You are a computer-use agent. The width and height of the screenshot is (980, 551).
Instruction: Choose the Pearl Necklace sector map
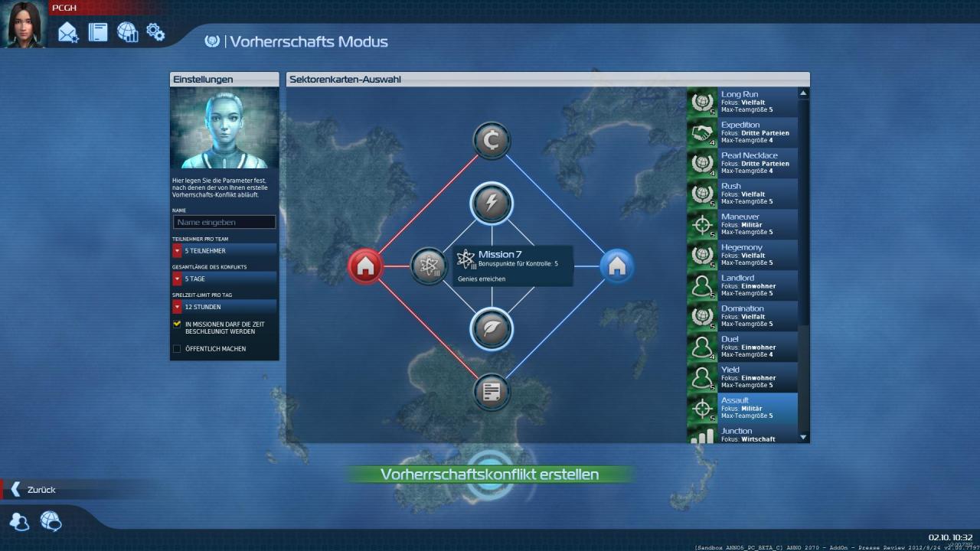coord(743,163)
